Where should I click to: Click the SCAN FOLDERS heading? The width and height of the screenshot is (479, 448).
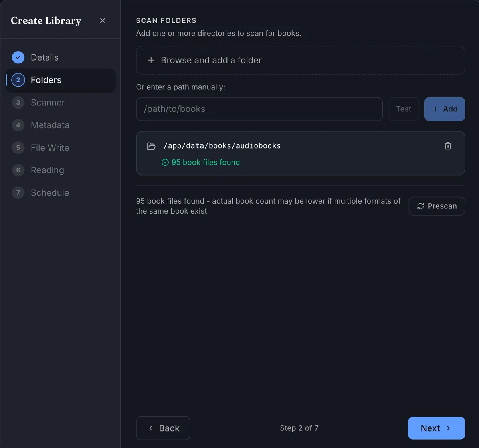point(166,20)
